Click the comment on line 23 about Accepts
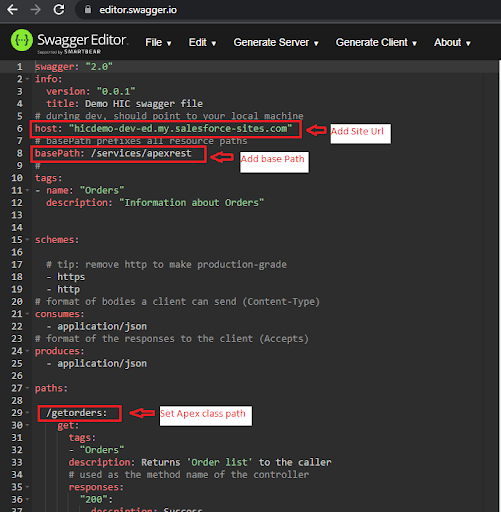Viewport: 501px width, 512px height. coord(172,339)
